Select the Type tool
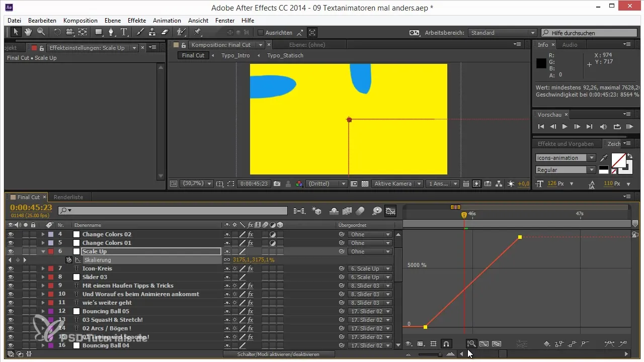 tap(124, 32)
